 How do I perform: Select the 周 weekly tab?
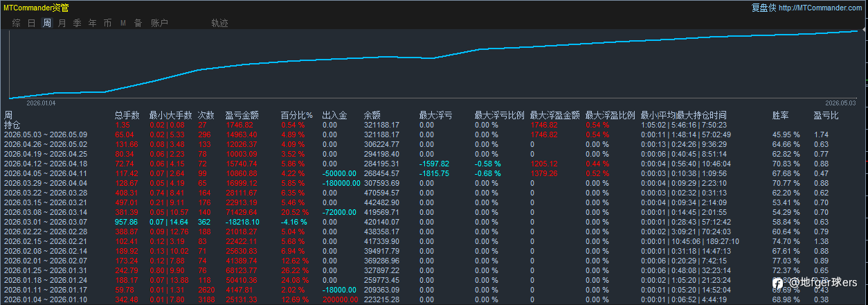(x=47, y=23)
